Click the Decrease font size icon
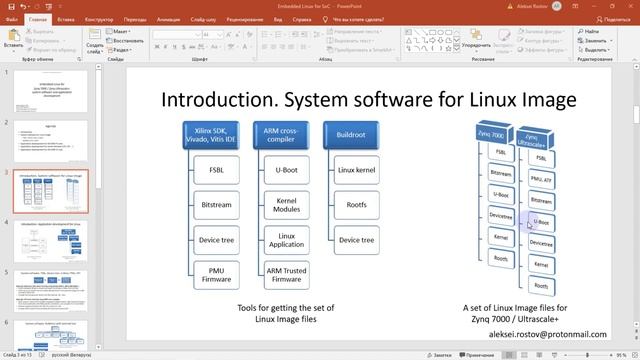This screenshot has height=360, width=640. tap(238, 35)
